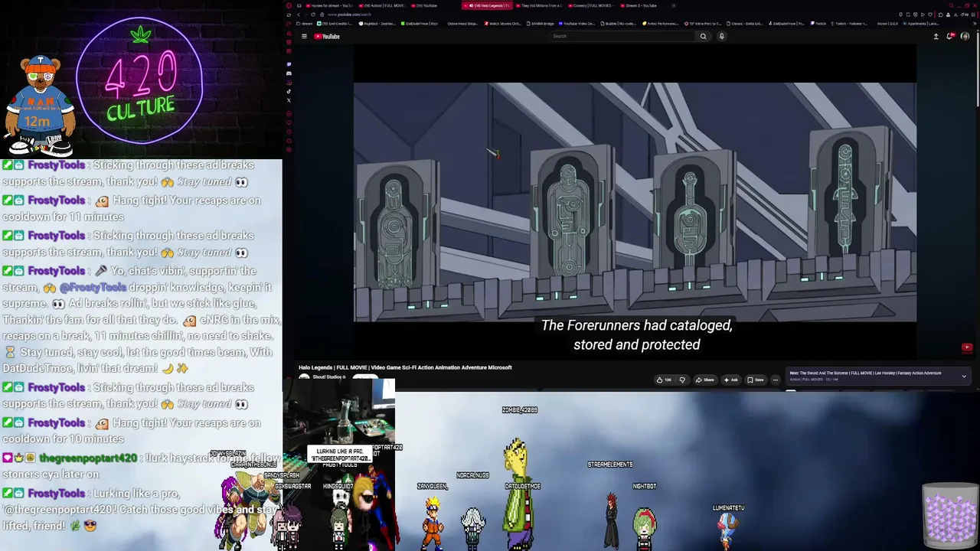Open the YouTube create upload icon

[x=936, y=36]
